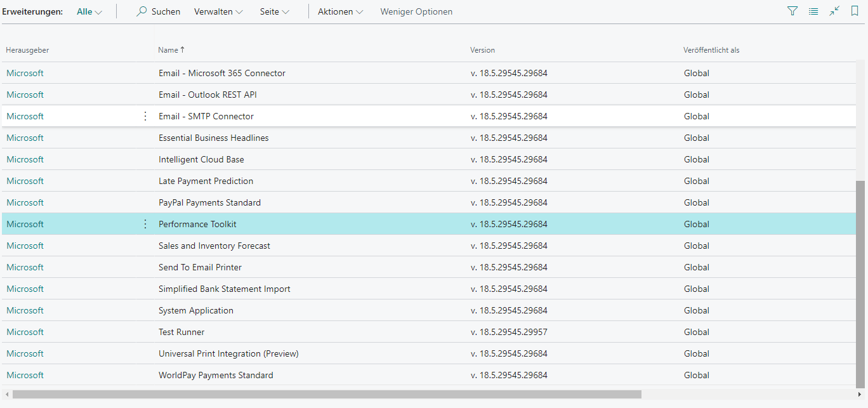Select the Send To Email Printer name
Viewport: 868px width, 408px height.
200,267
